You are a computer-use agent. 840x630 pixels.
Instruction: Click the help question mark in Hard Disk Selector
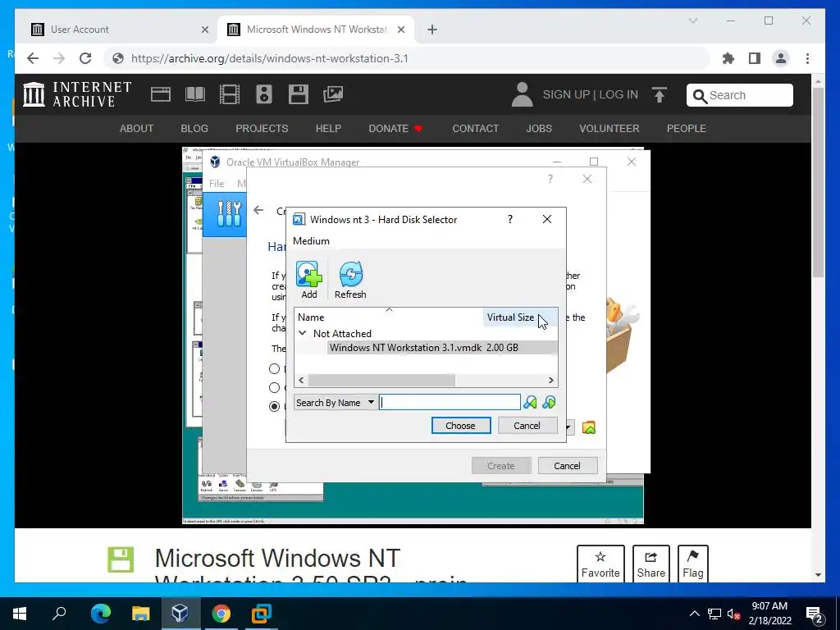pos(510,219)
